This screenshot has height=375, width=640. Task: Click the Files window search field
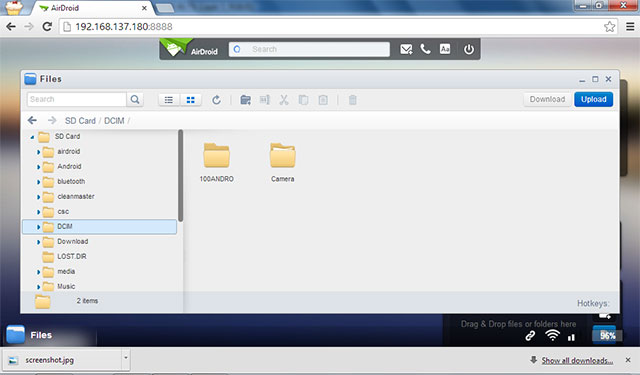77,99
